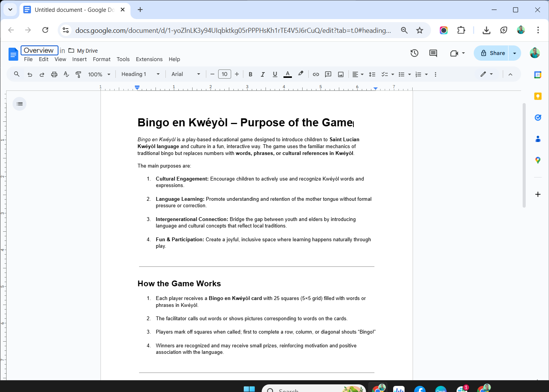Screen dimensions: 549x392
Task: Open Google Calendar side panel
Action: [x=538, y=75]
